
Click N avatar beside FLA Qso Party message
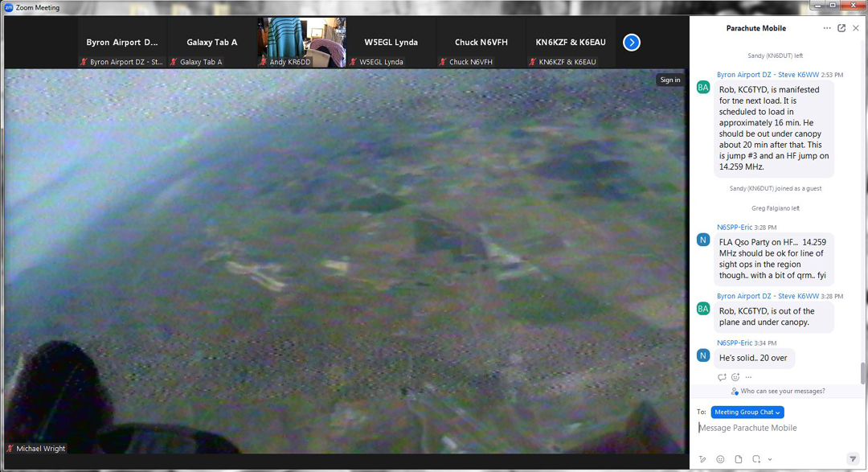703,240
